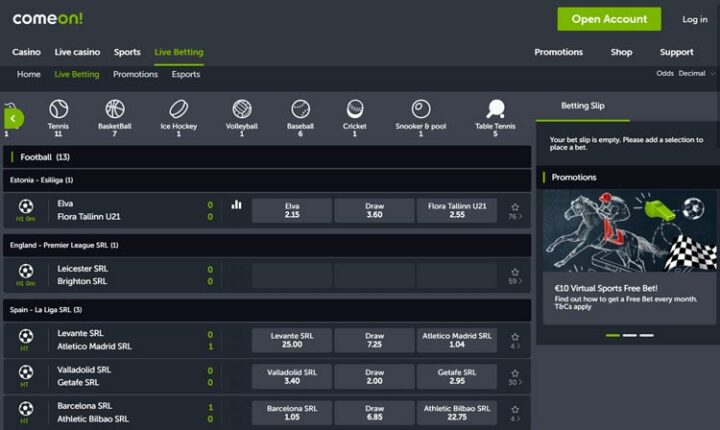The width and height of the screenshot is (720, 430).
Task: Collapse England - Premier League SRL header
Action: [x=267, y=245]
